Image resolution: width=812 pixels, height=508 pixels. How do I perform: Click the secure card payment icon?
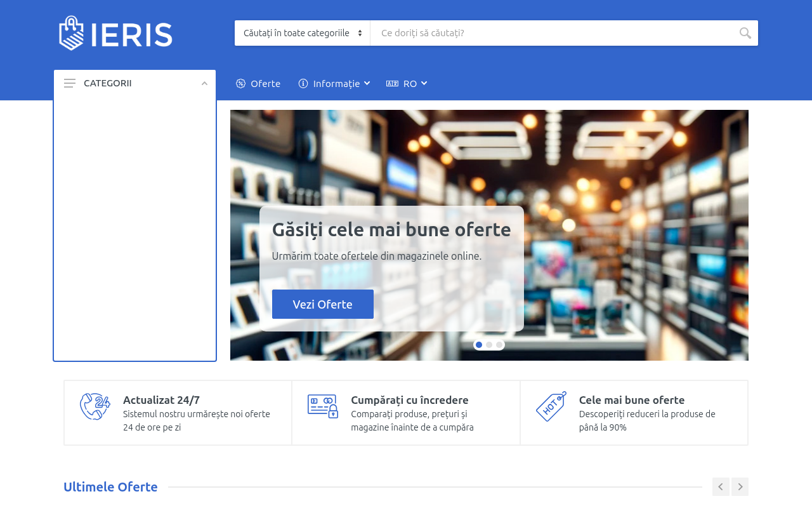[323, 406]
